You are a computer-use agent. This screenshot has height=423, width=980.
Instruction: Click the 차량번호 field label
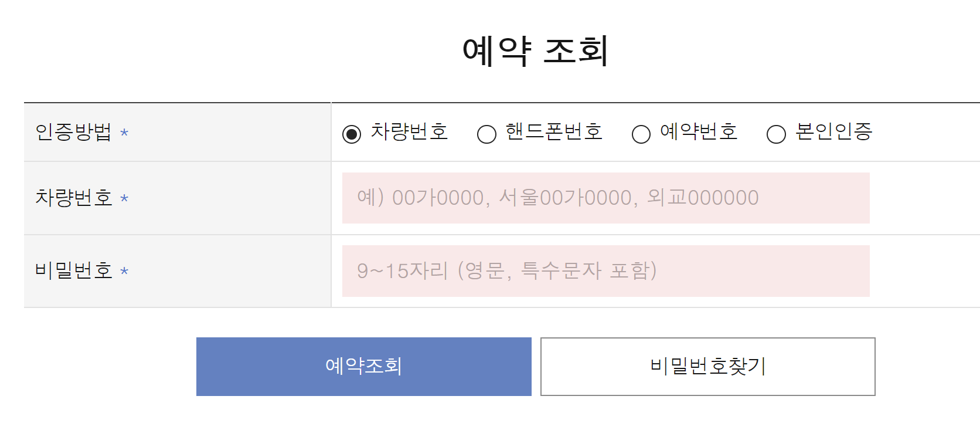point(73,198)
